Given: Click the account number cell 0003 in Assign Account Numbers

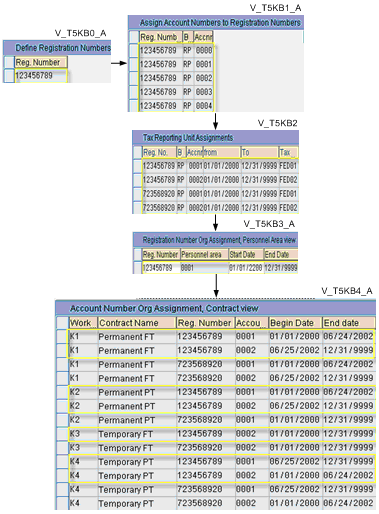Looking at the screenshot, I should point(204,92).
